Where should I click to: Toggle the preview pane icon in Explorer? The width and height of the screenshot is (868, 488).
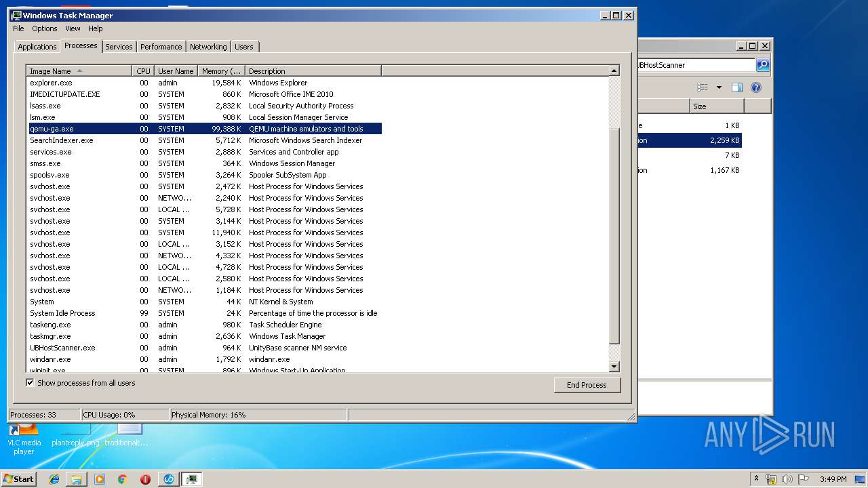click(x=737, y=87)
